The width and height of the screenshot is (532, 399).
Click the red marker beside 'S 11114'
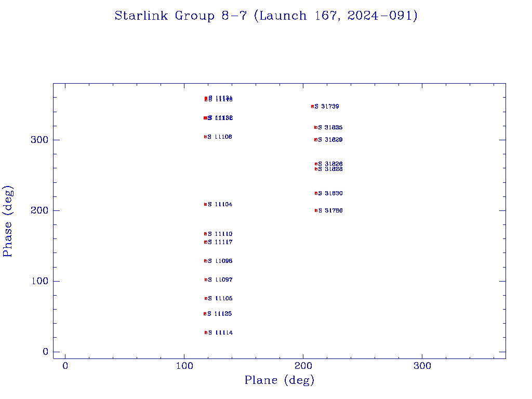pos(206,332)
